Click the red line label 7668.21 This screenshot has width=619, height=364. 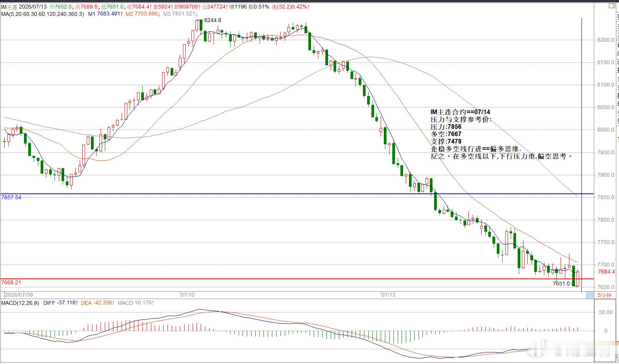coord(11,282)
